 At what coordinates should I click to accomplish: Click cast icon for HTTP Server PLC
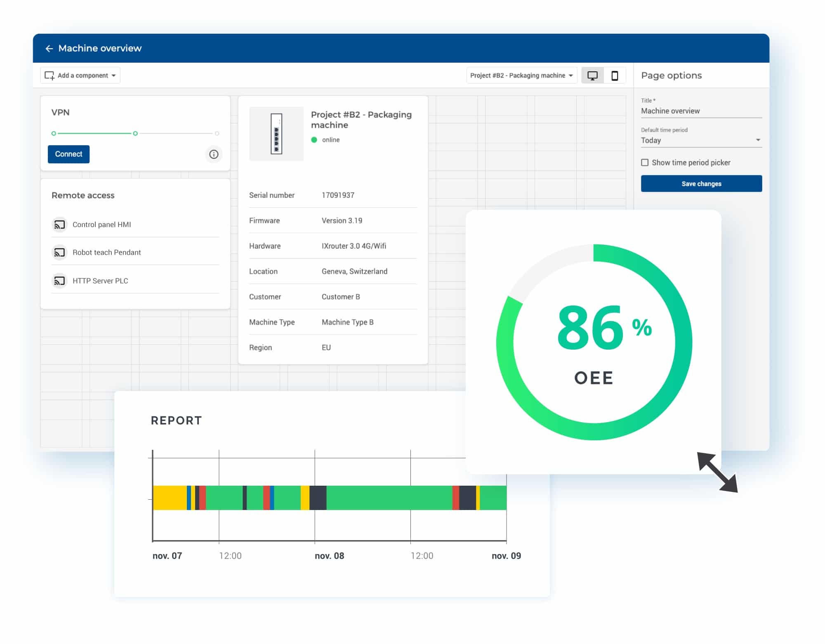[x=59, y=281]
